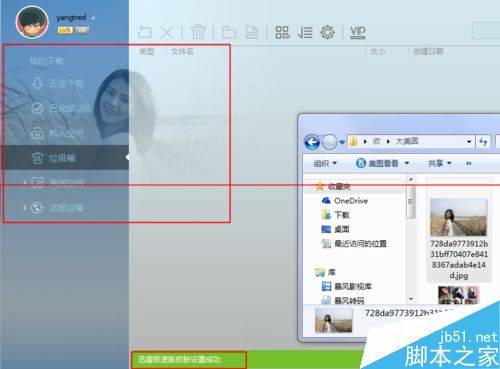Open the grid QR view toolbar icon
Image resolution: width=500 pixels, height=369 pixels.
(x=282, y=32)
